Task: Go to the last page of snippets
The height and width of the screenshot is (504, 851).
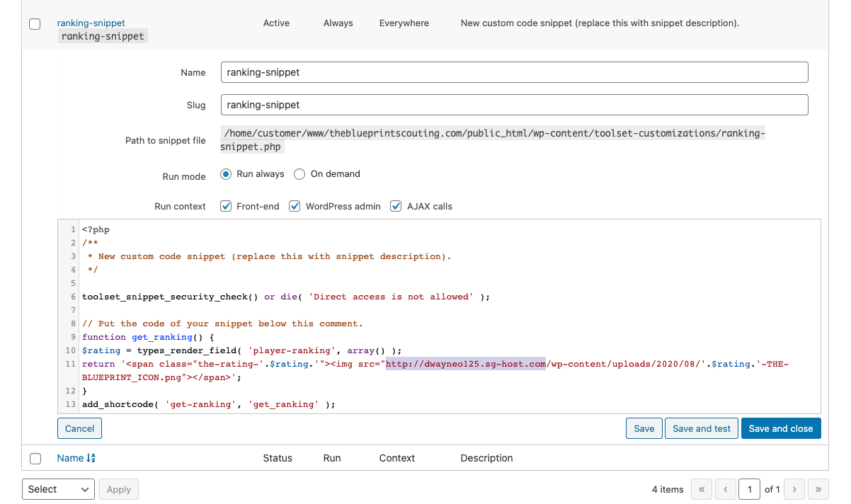Action: [818, 489]
